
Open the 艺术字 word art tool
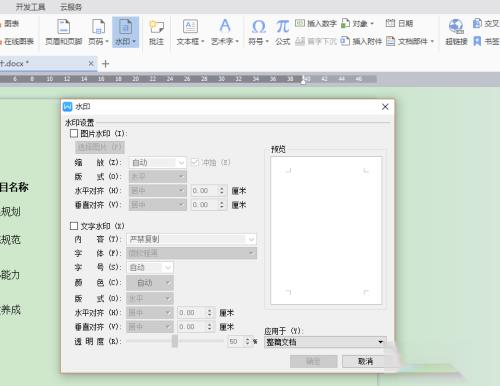click(225, 32)
